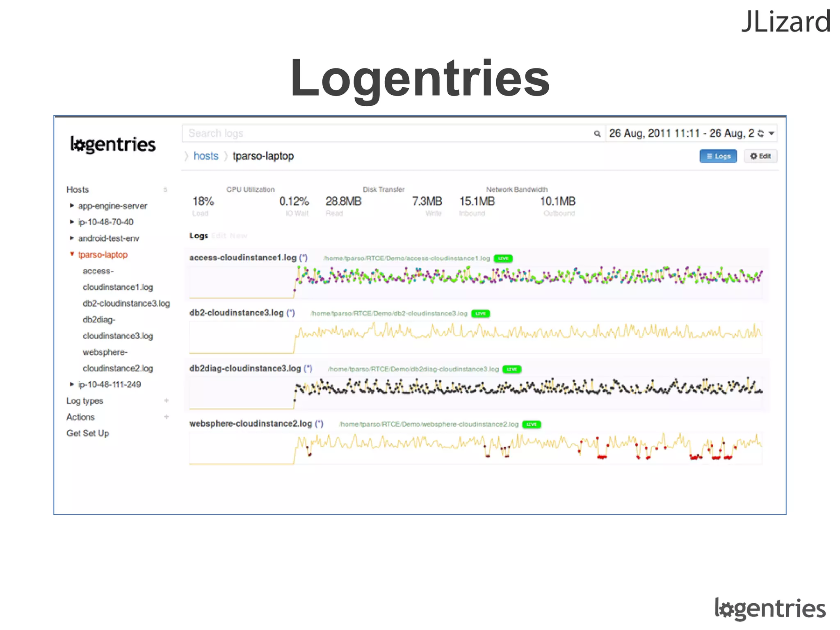Screen dimensions: 840x630
Task: Expand app-engine-server host
Action: (72, 205)
